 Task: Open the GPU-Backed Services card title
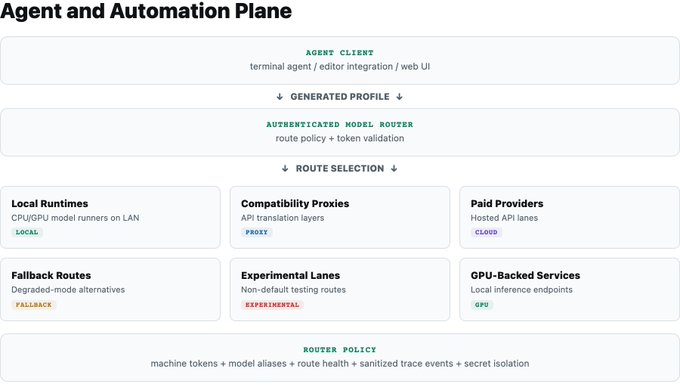[x=525, y=275]
